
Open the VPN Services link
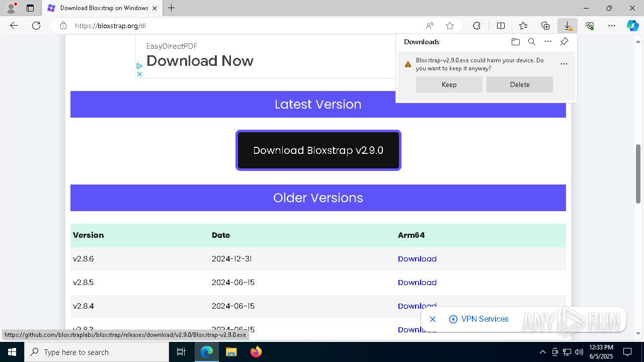pos(478,319)
